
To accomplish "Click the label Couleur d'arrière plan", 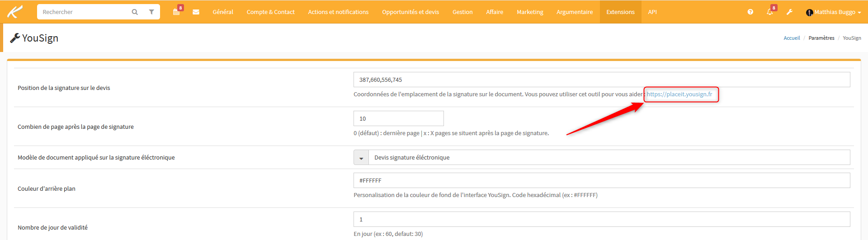I will point(47,188).
